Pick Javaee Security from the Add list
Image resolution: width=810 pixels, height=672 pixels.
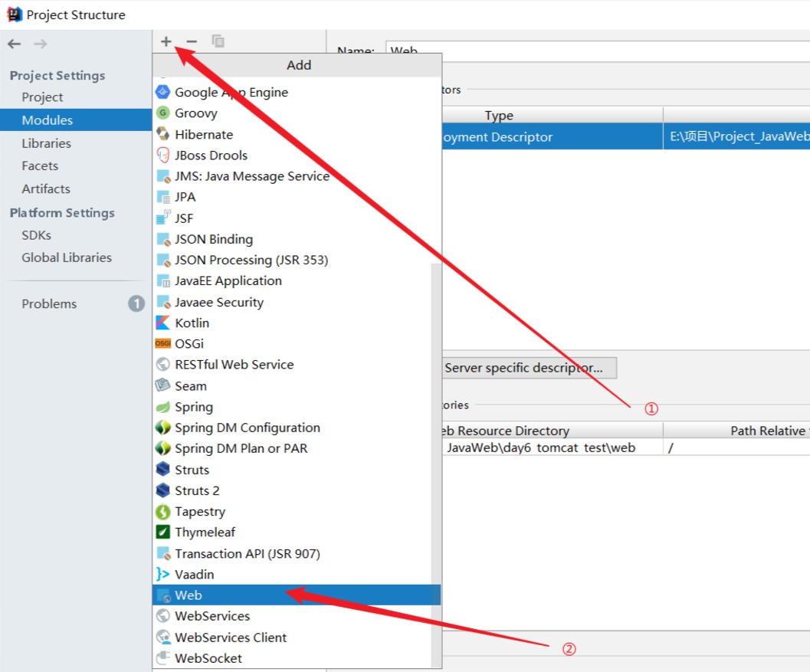click(292, 302)
